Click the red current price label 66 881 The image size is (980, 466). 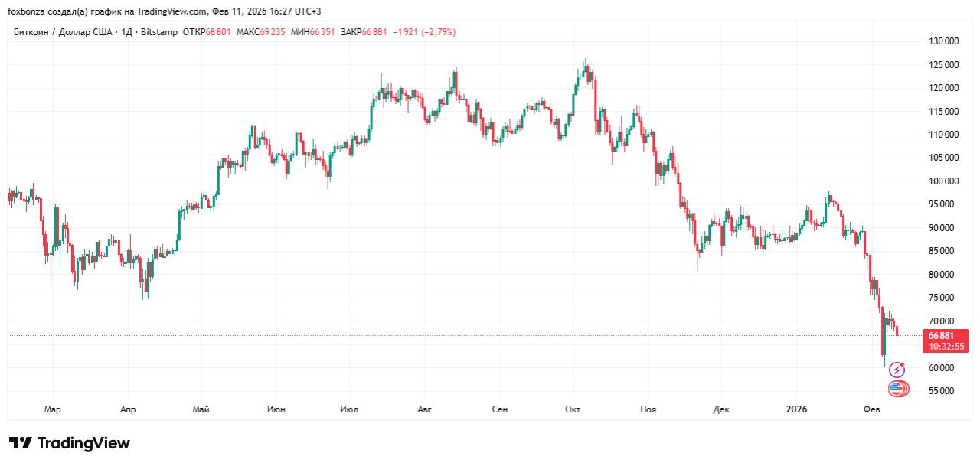941,336
